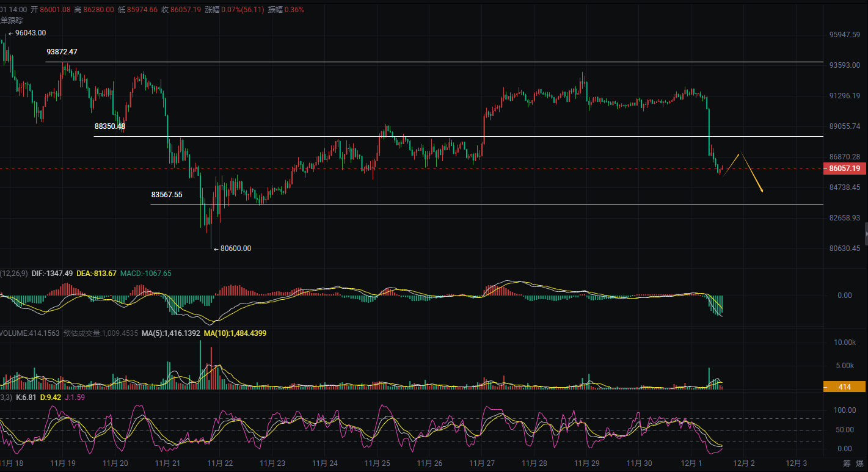This screenshot has width=868, height=472.
Task: Click the 80600.00 low price marker
Action: coord(235,249)
